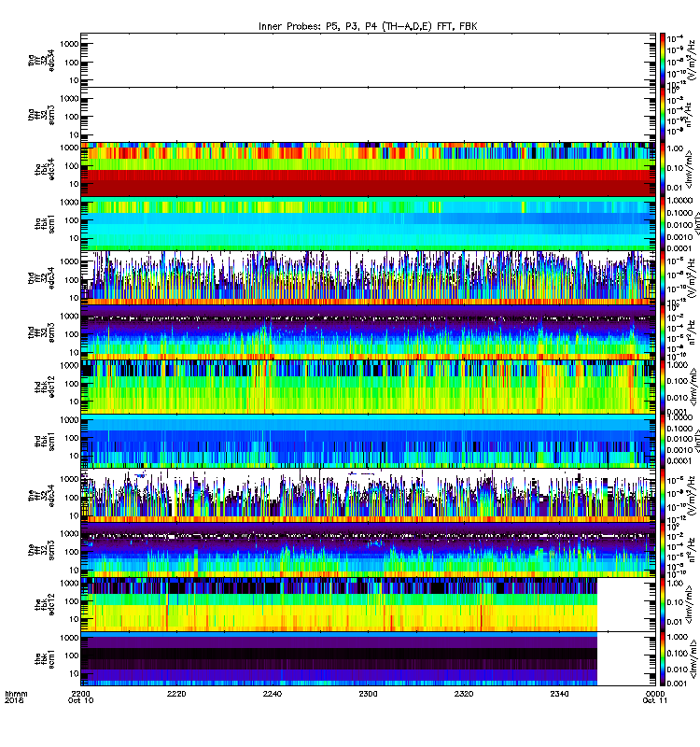Click the the fff 32 scm3 panel label
The width and height of the screenshot is (700, 747).
coord(41,551)
